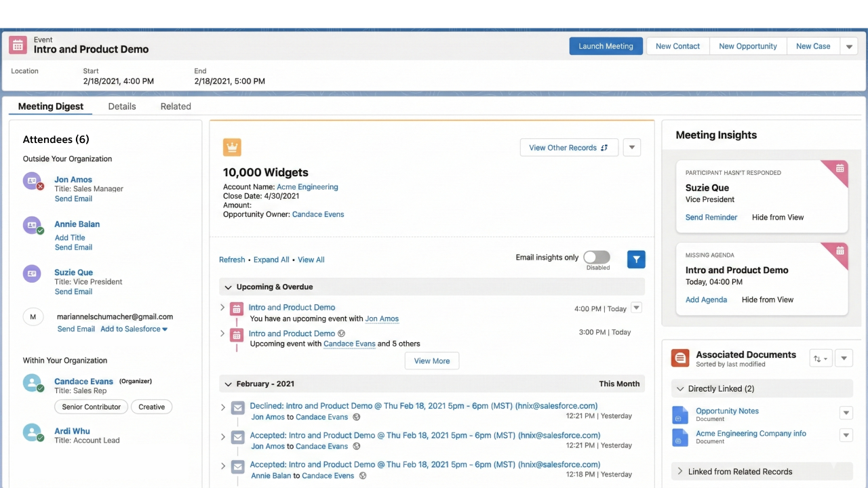Click the Associated Documents red icon
868x488 pixels.
(680, 358)
